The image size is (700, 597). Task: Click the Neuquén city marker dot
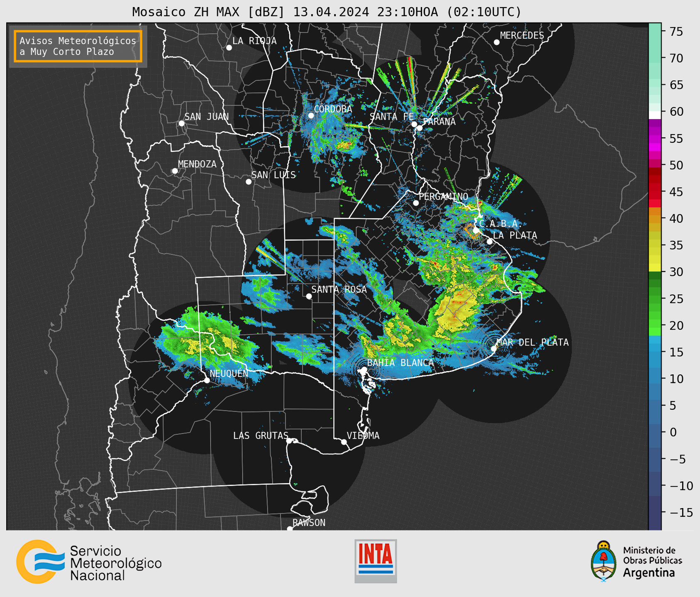point(207,380)
